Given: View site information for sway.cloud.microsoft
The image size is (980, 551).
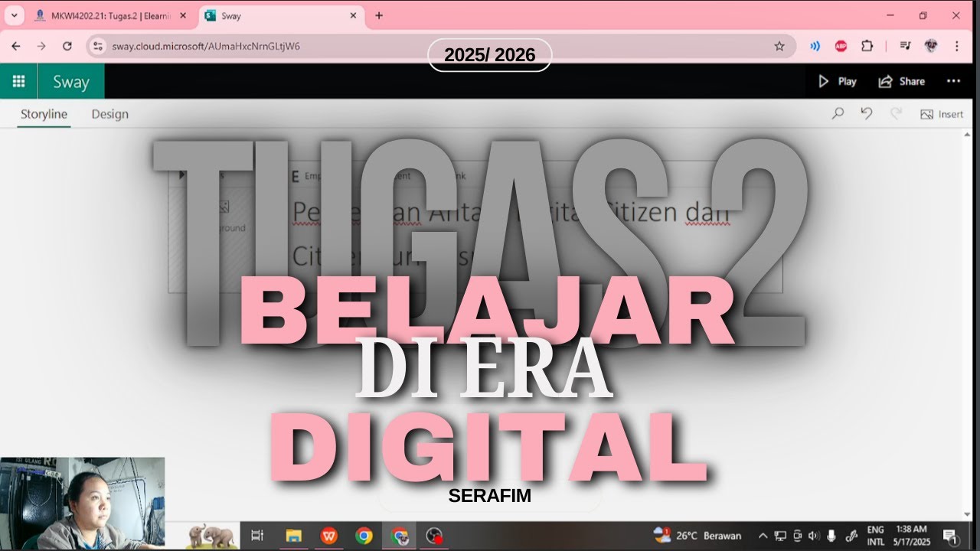Looking at the screenshot, I should pos(97,46).
